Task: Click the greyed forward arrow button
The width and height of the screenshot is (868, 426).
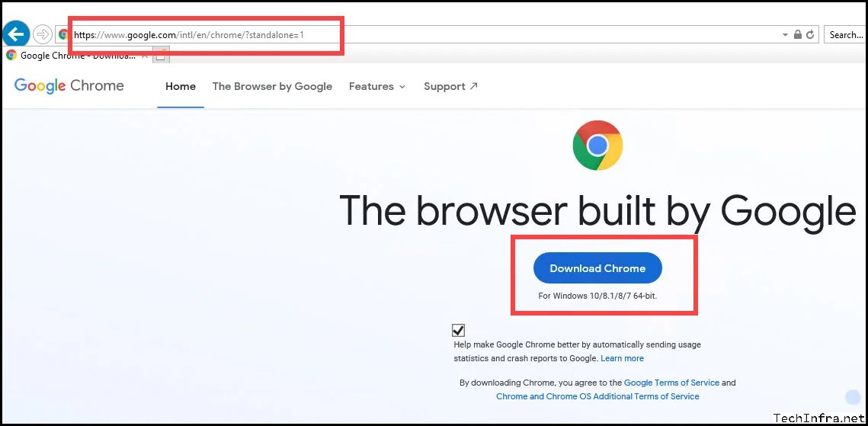Action: pyautogui.click(x=42, y=35)
